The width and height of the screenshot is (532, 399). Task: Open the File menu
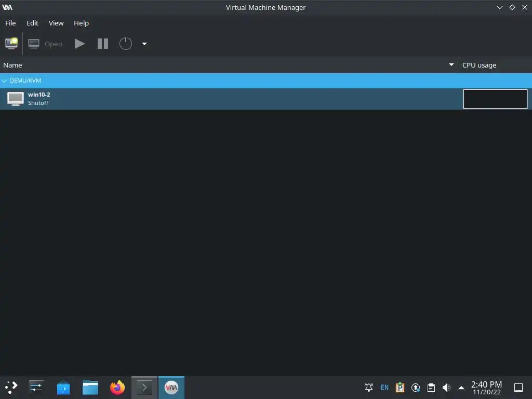tap(10, 23)
